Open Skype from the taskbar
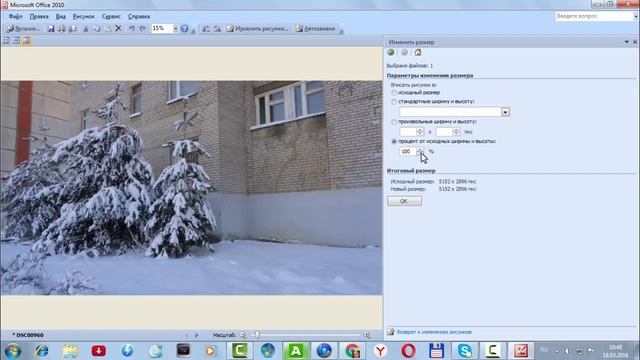Image resolution: width=640 pixels, height=360 pixels. tap(464, 351)
